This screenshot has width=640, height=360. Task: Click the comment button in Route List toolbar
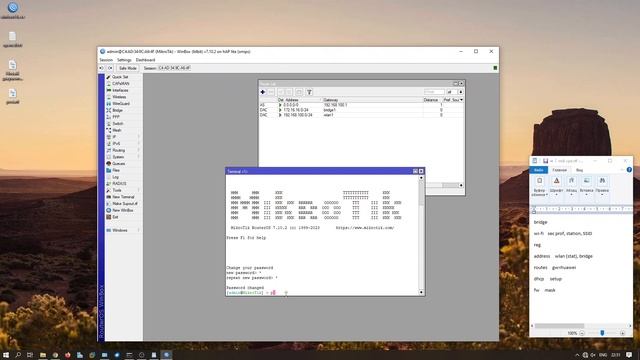299,92
